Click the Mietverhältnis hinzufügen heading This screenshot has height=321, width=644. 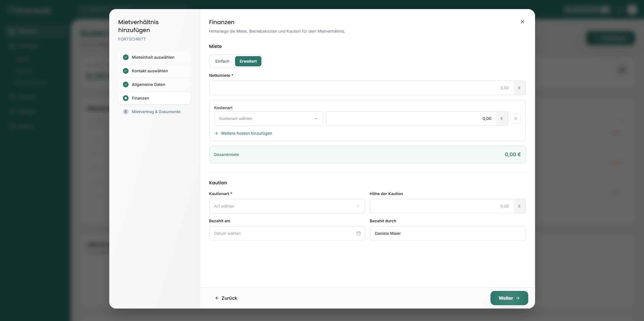(x=138, y=26)
